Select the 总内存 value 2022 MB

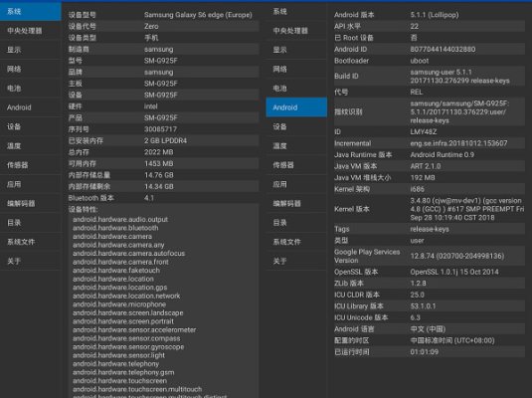(x=159, y=152)
